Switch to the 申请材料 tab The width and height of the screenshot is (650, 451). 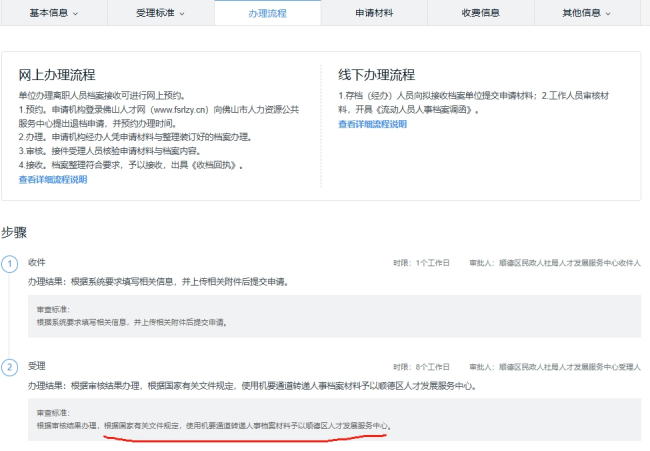point(374,13)
